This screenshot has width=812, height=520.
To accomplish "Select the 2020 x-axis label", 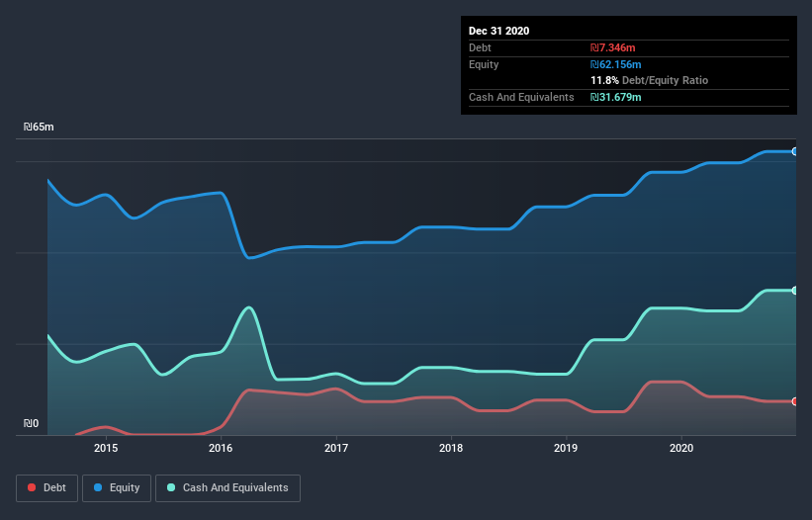I will pyautogui.click(x=681, y=448).
